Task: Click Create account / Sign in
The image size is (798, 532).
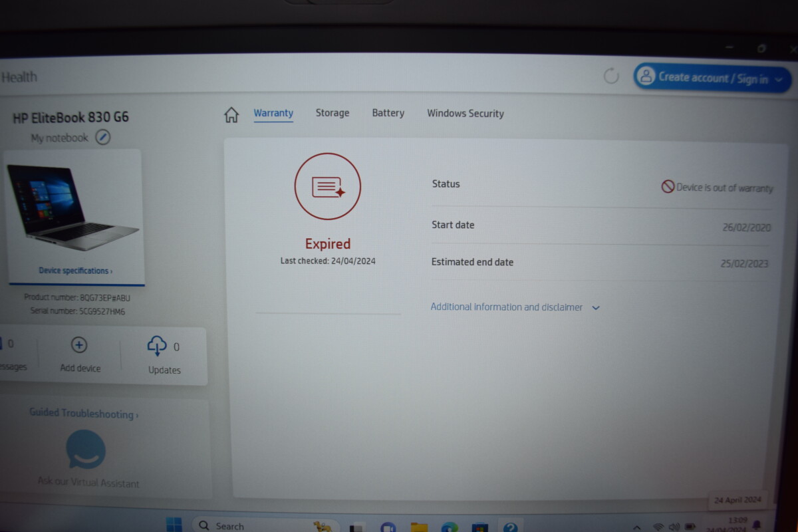Action: tap(712, 78)
